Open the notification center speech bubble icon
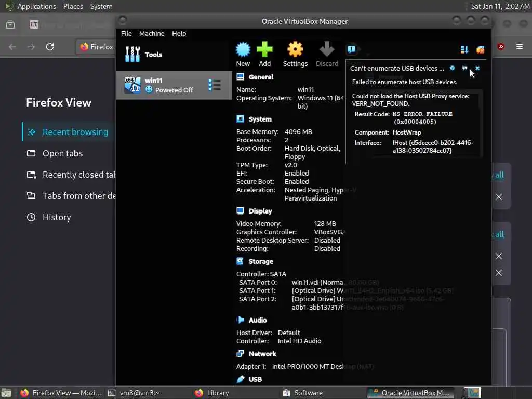This screenshot has height=399, width=532. click(352, 49)
